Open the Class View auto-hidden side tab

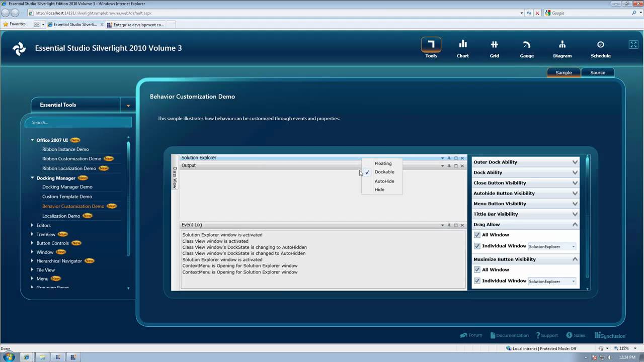tap(175, 177)
